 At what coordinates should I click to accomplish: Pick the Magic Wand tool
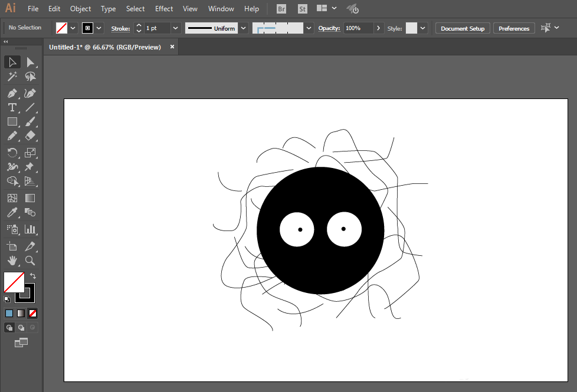coord(12,77)
